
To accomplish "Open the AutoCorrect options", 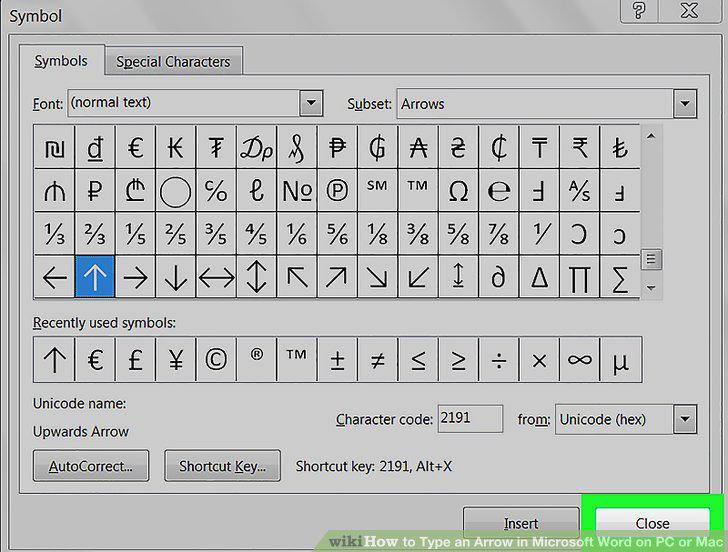I will point(91,466).
